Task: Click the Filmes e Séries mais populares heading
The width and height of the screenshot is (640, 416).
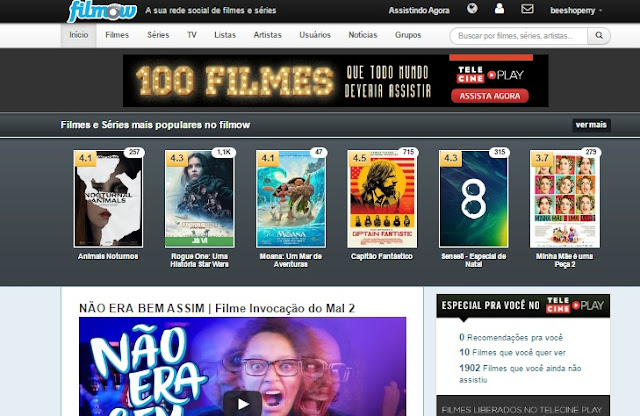Action: pos(155,125)
